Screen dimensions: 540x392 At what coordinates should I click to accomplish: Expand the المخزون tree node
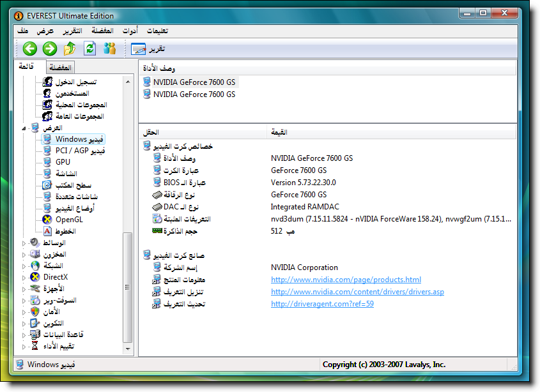tap(24, 255)
